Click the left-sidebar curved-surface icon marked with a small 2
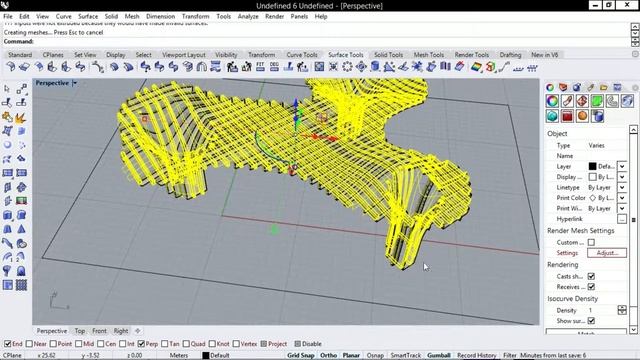The width and height of the screenshot is (640, 360). [x=21, y=258]
